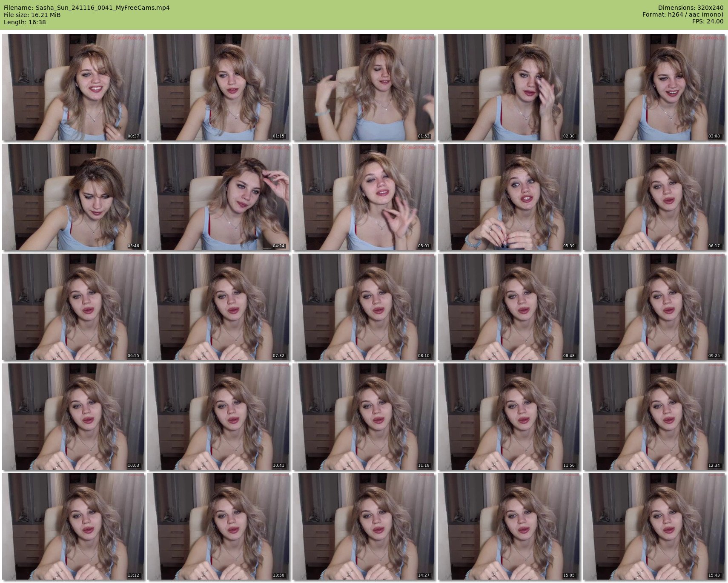Click the Length 16:38 text
Image resolution: width=728 pixels, height=583 pixels.
click(25, 22)
